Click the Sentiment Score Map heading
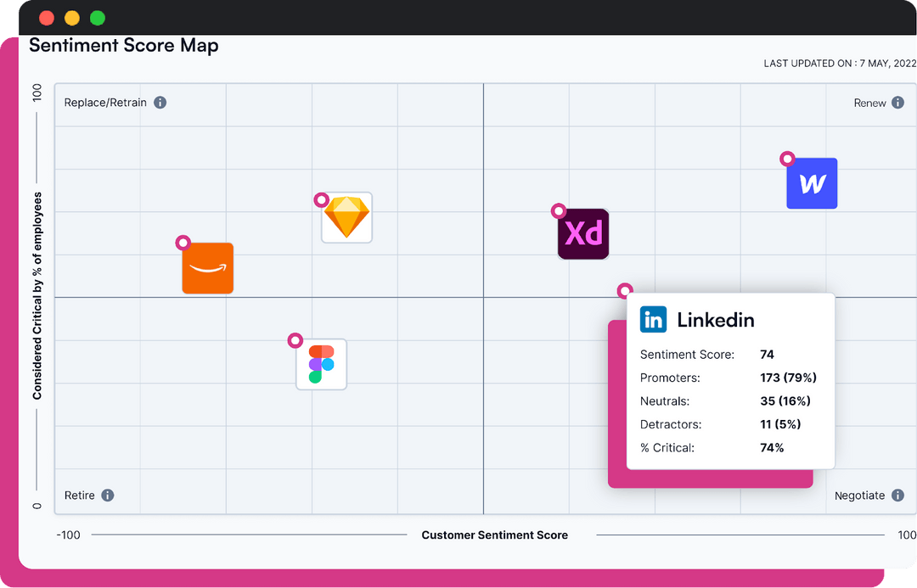This screenshot has width=917, height=588. pyautogui.click(x=123, y=45)
